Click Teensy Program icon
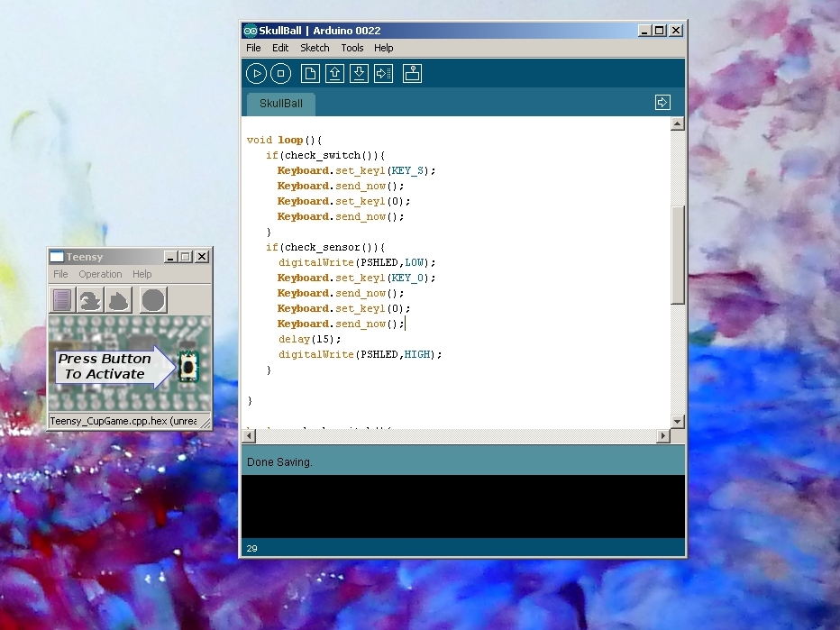Screen dimensions: 840x630 tap(89, 300)
